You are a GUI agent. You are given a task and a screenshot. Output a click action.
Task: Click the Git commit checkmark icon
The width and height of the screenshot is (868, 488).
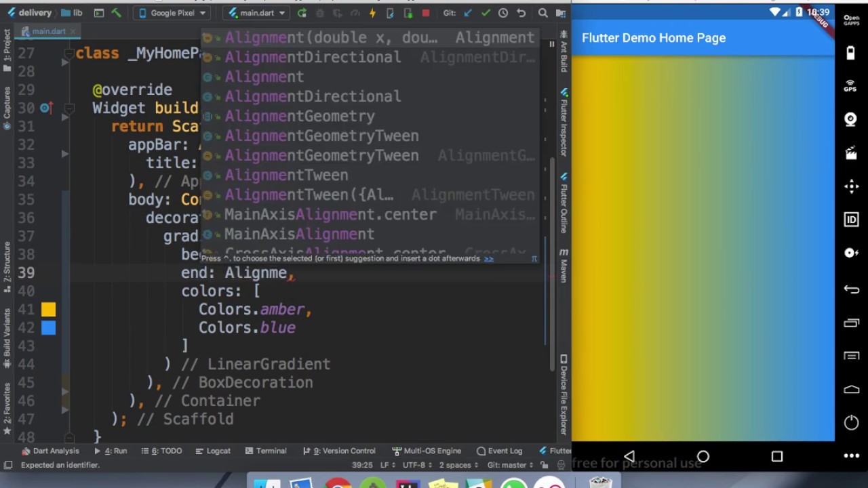pyautogui.click(x=486, y=13)
